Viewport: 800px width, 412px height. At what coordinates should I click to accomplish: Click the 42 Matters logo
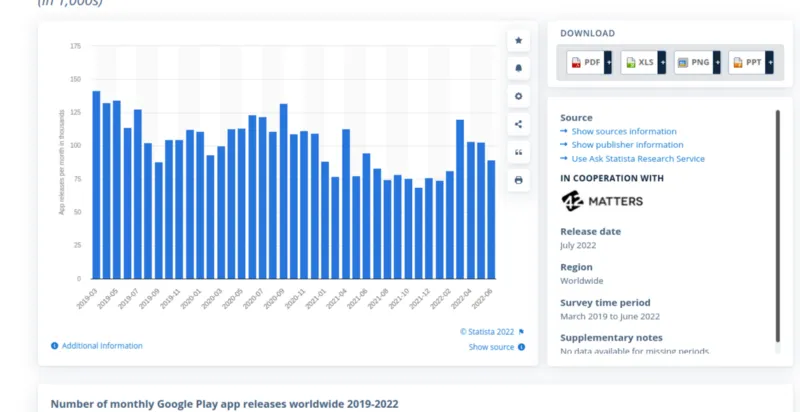602,201
